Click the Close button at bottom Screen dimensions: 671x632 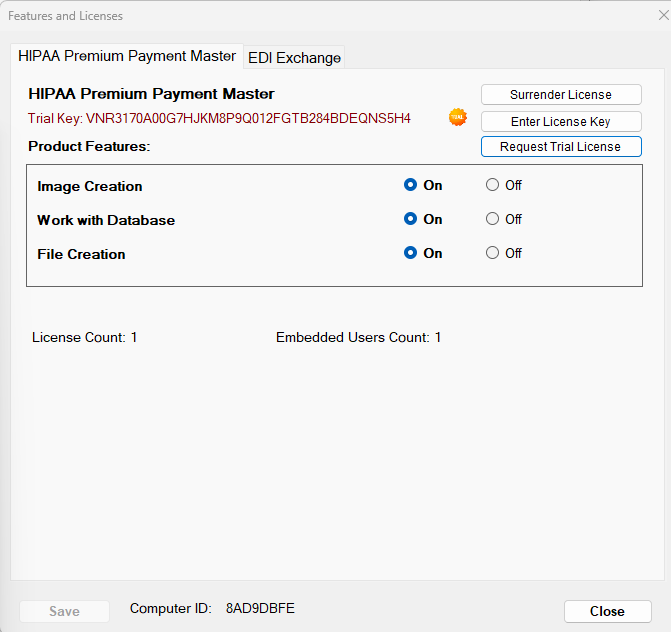[607, 611]
